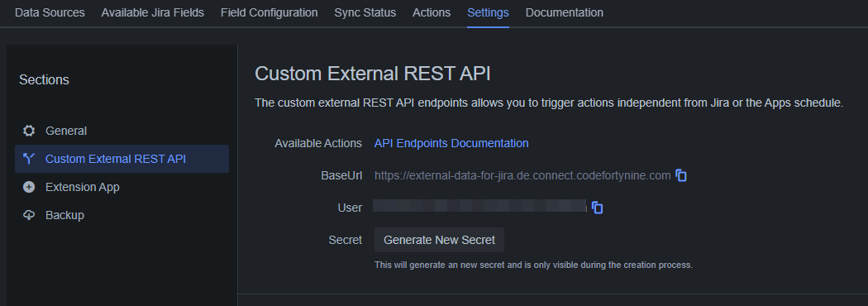
Task: Click the Extension App plus icon
Action: [x=29, y=187]
